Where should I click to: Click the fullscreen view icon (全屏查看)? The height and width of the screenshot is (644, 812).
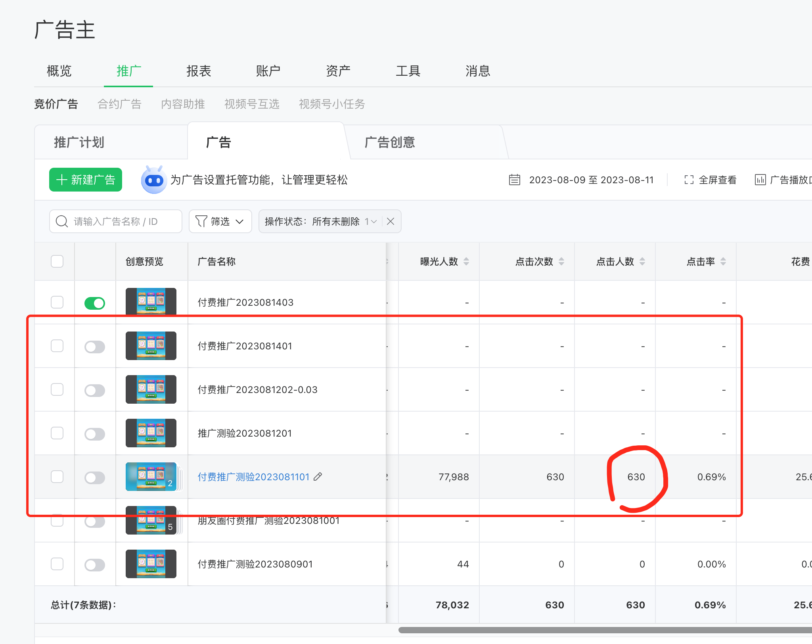coord(689,180)
